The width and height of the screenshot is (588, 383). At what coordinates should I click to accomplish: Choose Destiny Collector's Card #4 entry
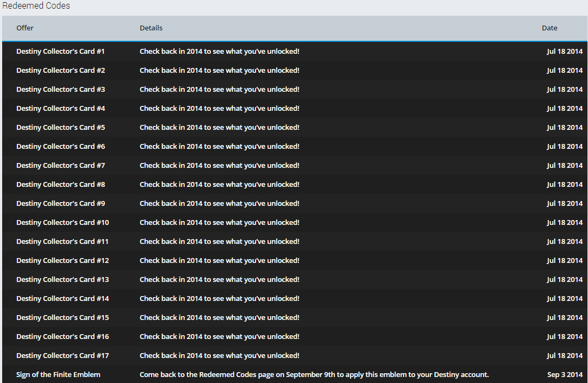(60, 109)
